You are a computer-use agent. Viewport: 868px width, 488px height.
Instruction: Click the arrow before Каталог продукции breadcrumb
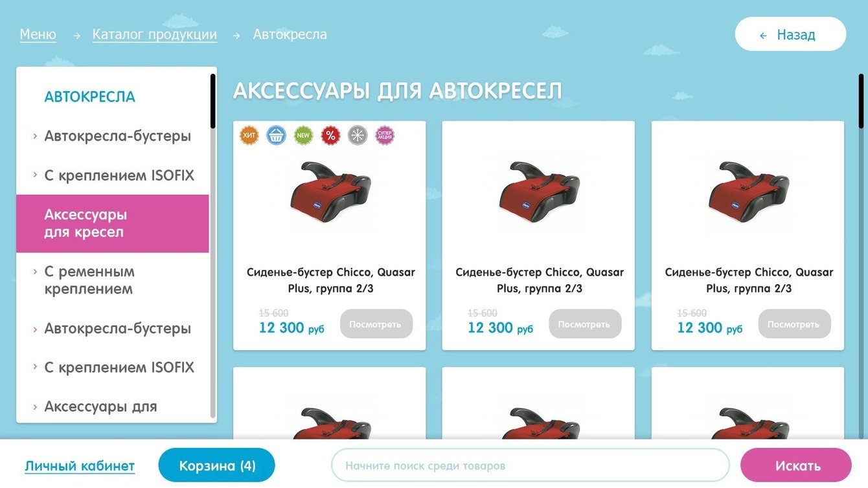pyautogui.click(x=77, y=36)
